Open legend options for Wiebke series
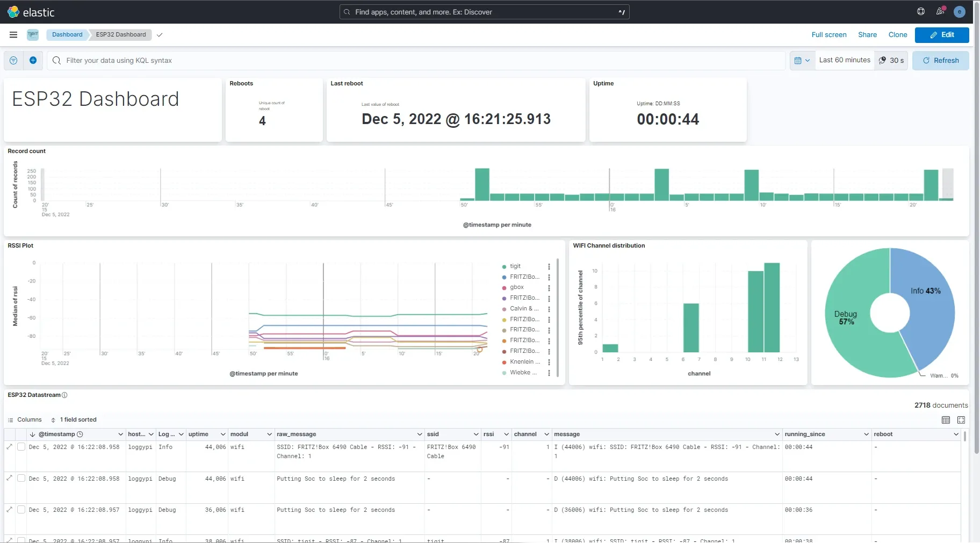Image resolution: width=980 pixels, height=543 pixels. click(x=549, y=373)
